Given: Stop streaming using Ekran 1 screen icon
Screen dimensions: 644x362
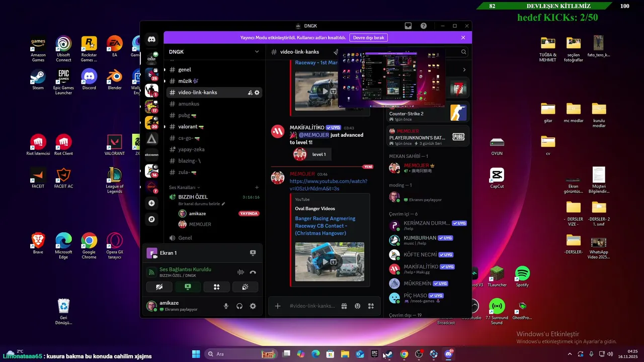Looking at the screenshot, I should coord(253,253).
